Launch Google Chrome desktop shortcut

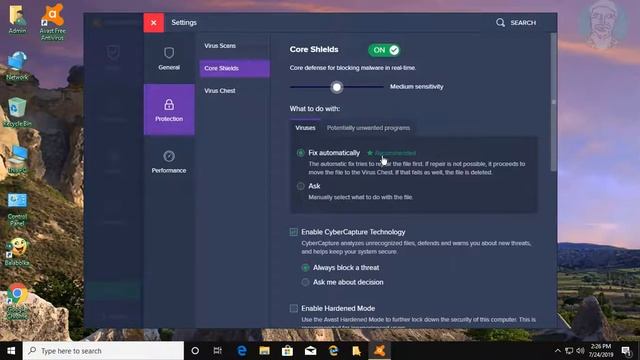pos(17,301)
